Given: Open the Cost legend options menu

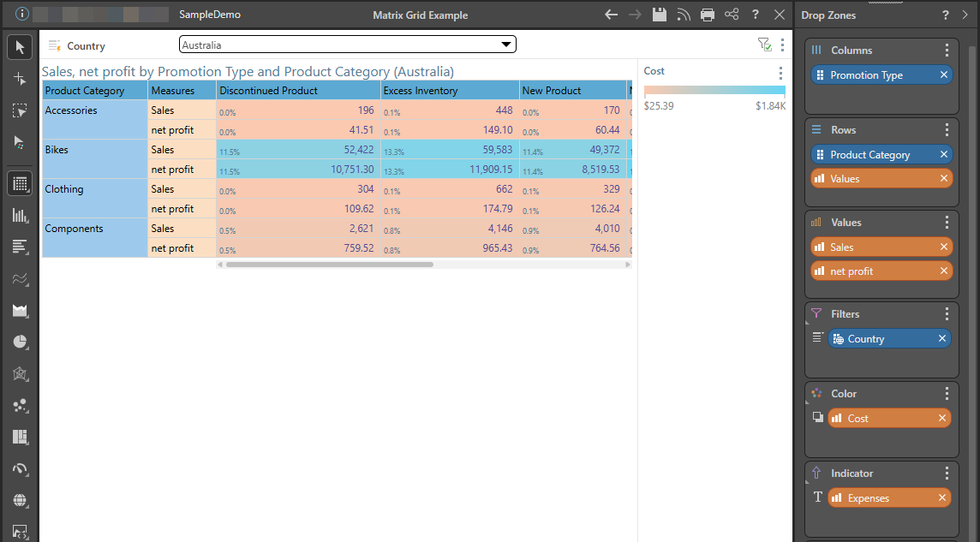Looking at the screenshot, I should 780,73.
